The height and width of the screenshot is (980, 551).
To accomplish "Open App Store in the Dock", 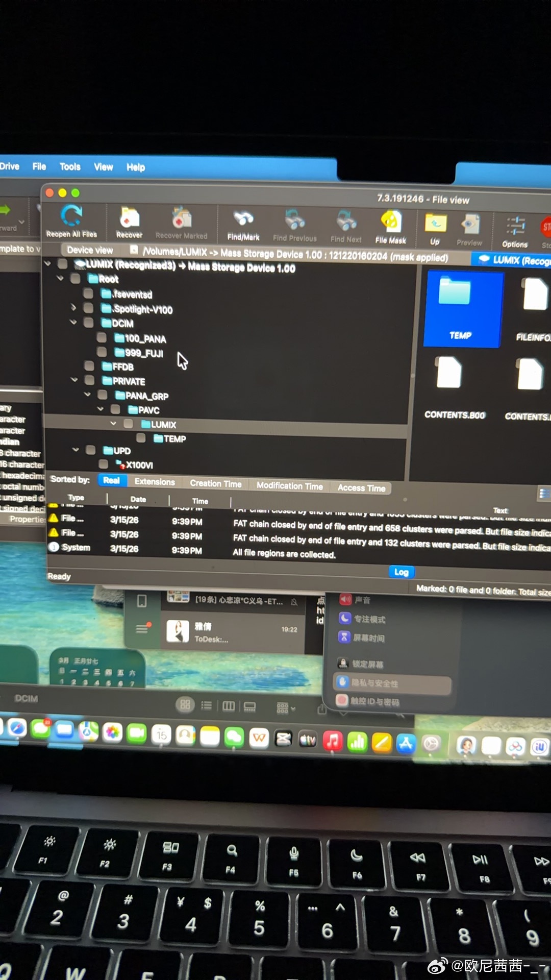I will 406,743.
